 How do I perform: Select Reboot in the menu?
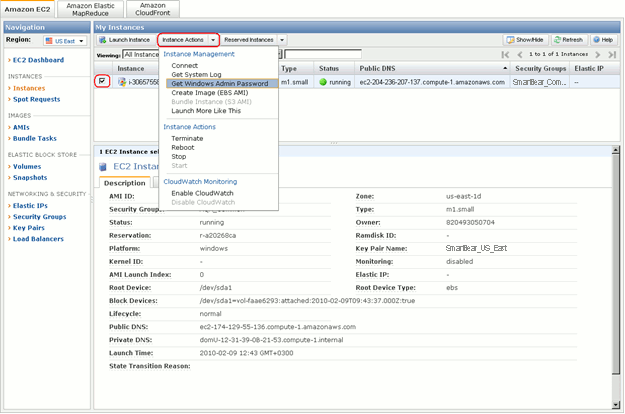click(x=183, y=147)
